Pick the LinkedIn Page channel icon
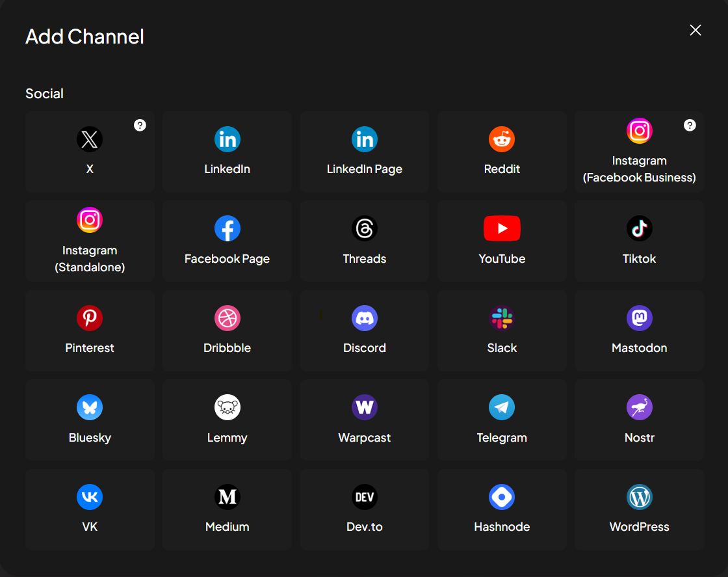 tap(365, 139)
